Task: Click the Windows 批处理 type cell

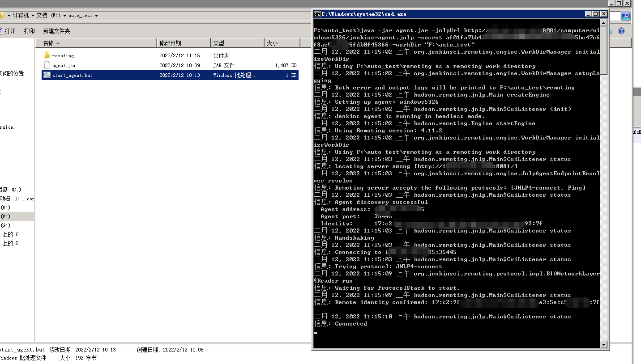Action: tap(235, 76)
